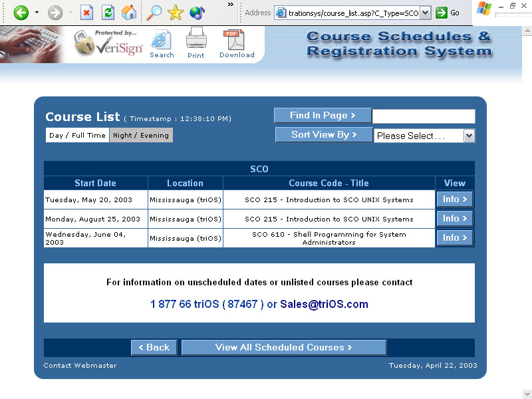The image size is (532, 399).
Task: Click the Find In Page button
Action: pos(323,115)
